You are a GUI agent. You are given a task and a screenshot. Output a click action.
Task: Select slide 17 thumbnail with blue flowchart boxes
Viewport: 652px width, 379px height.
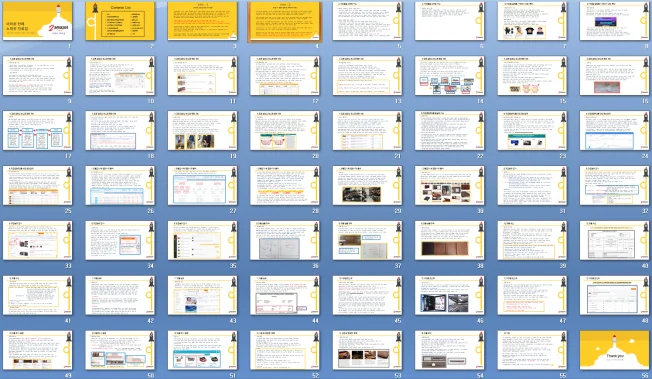(x=37, y=131)
